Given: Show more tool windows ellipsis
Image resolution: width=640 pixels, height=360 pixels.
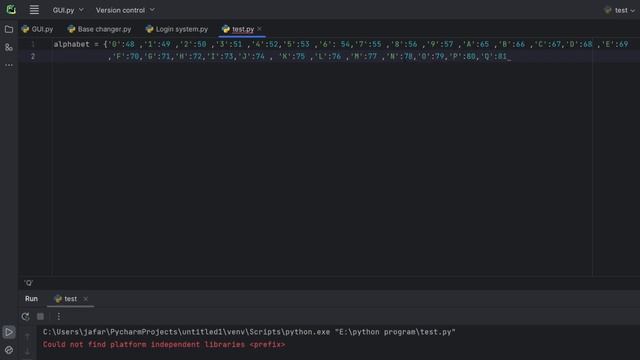Looking at the screenshot, I should tap(9, 65).
